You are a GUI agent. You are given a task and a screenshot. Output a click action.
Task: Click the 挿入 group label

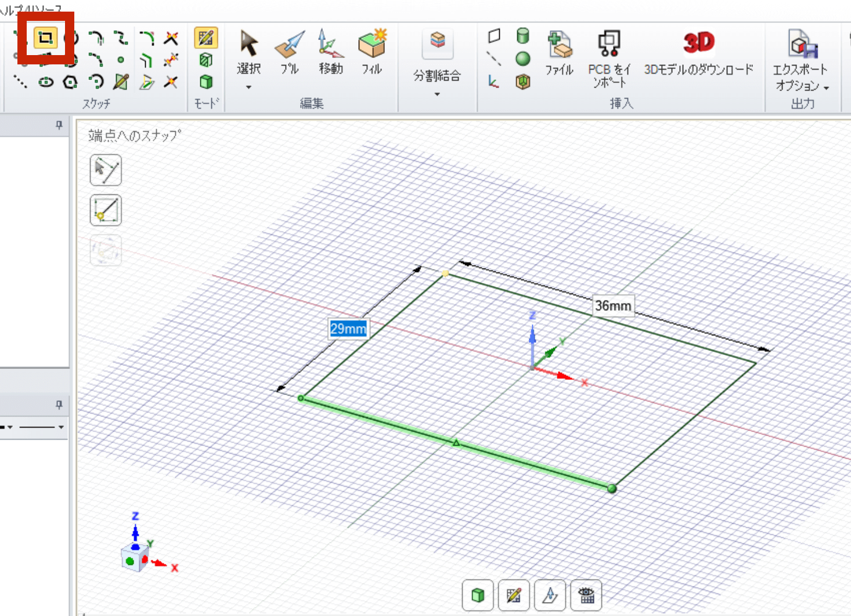(x=622, y=104)
